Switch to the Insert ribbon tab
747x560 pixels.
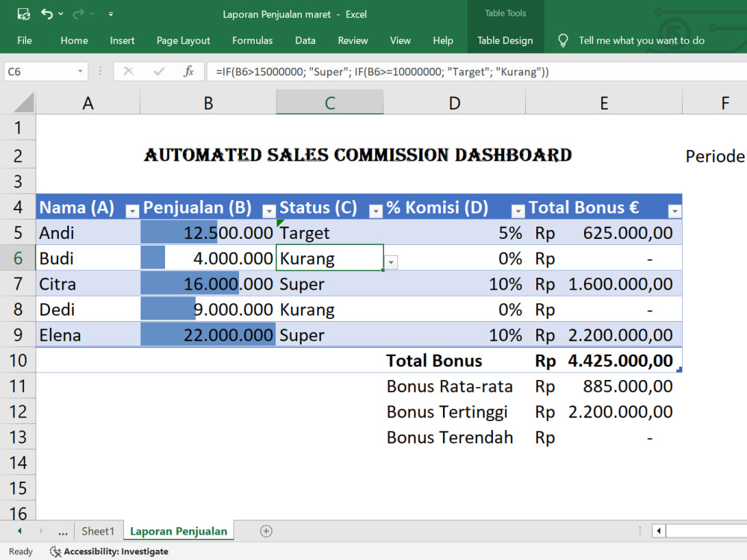[122, 40]
